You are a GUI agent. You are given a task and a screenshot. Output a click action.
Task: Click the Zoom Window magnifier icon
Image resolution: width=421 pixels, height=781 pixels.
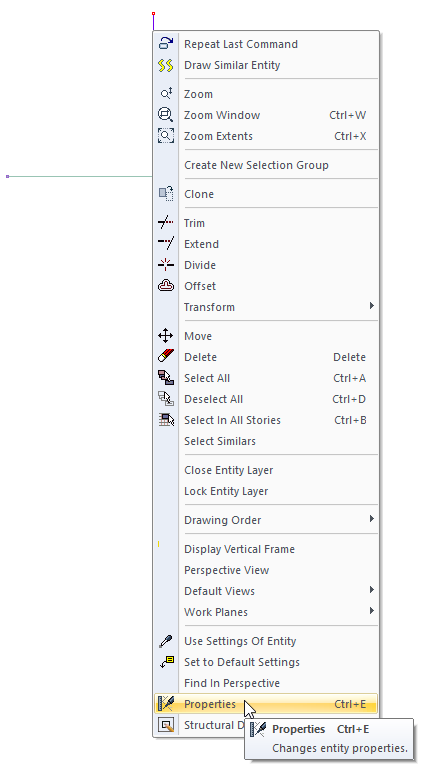[x=165, y=115]
